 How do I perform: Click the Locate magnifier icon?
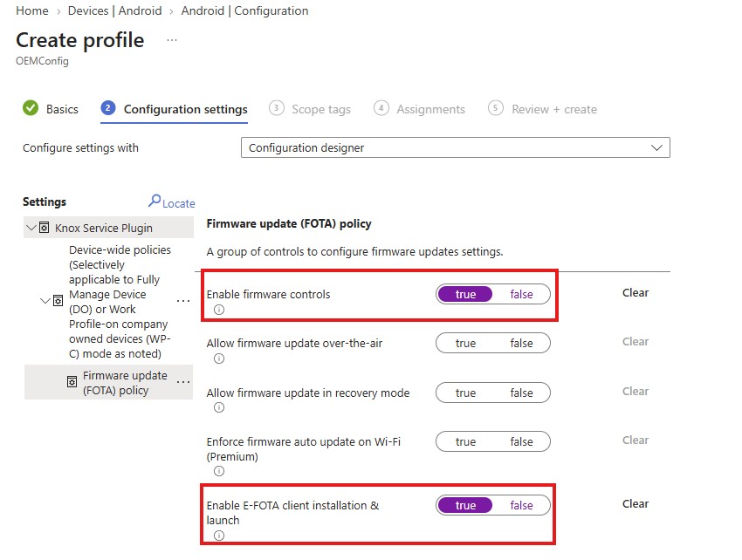[x=155, y=201]
